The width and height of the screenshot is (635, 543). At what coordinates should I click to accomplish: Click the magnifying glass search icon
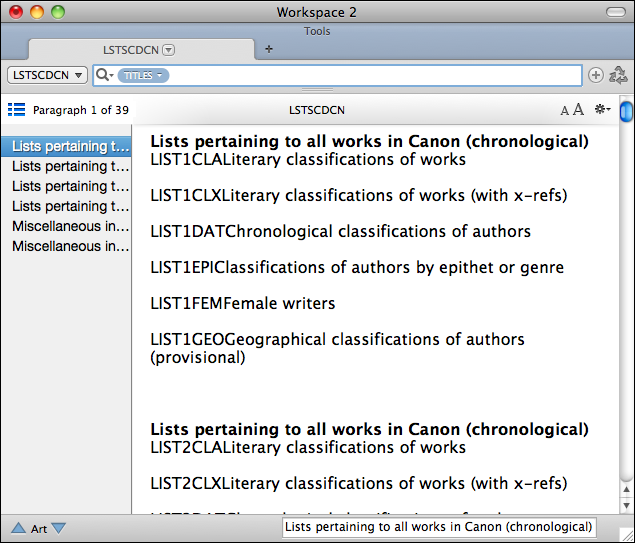102,75
